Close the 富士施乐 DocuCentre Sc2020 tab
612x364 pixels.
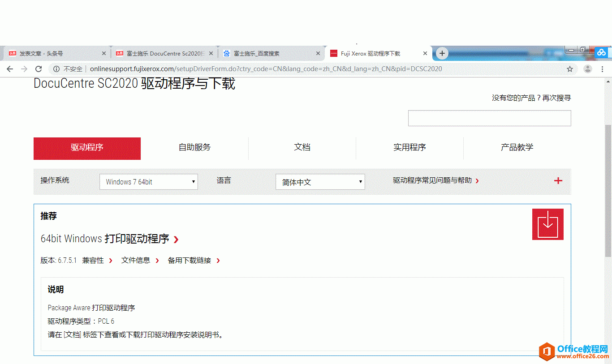(x=211, y=53)
